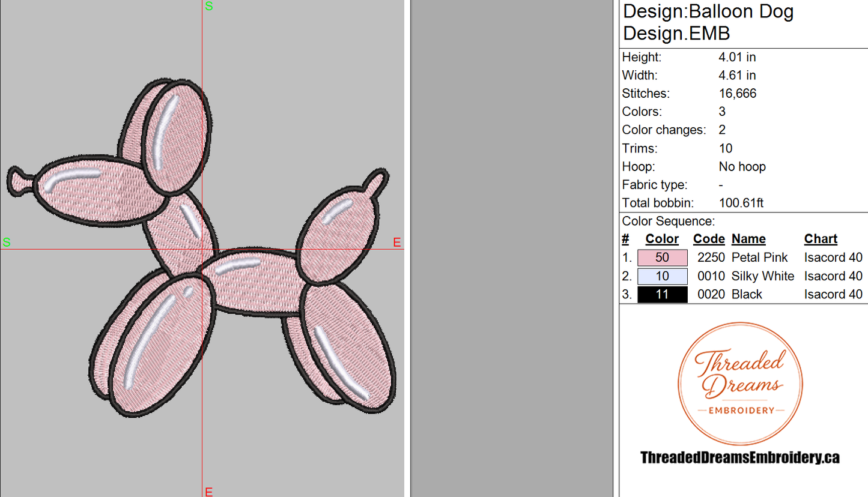Click the Black color swatch labeled 11

click(662, 294)
